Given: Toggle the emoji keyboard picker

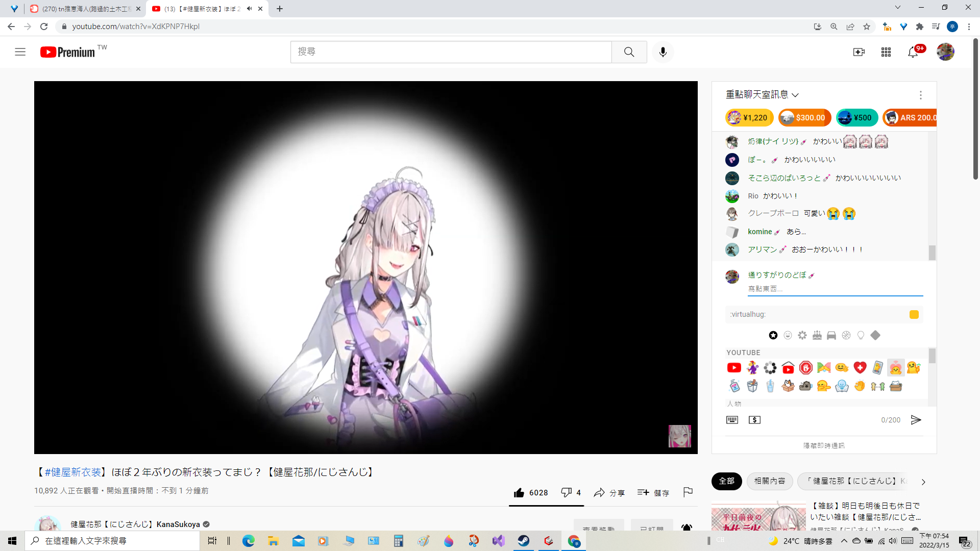Looking at the screenshot, I should point(732,420).
